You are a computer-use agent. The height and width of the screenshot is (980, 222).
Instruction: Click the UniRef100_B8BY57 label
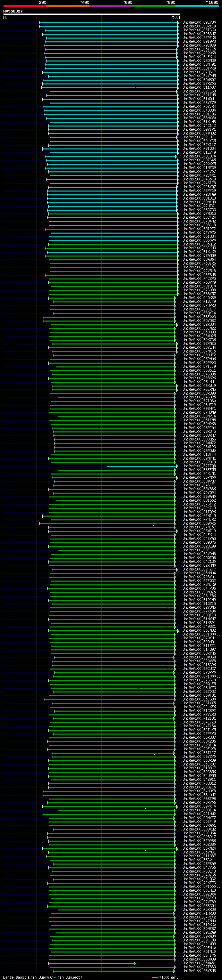pos(199,294)
